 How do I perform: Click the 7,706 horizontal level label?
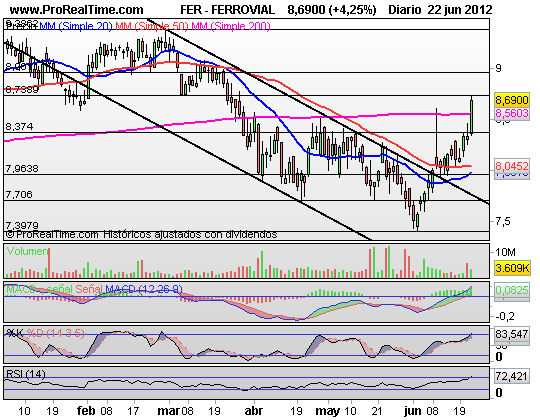[x=19, y=195]
